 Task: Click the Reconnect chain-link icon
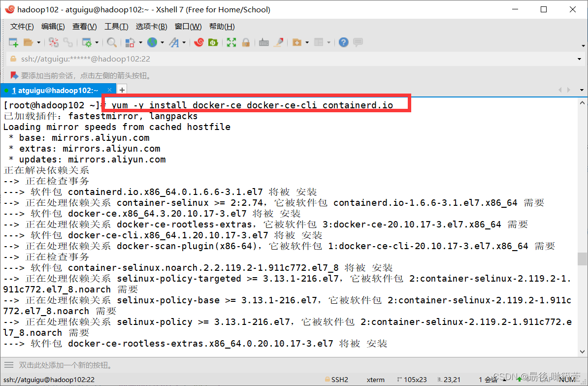[68, 42]
